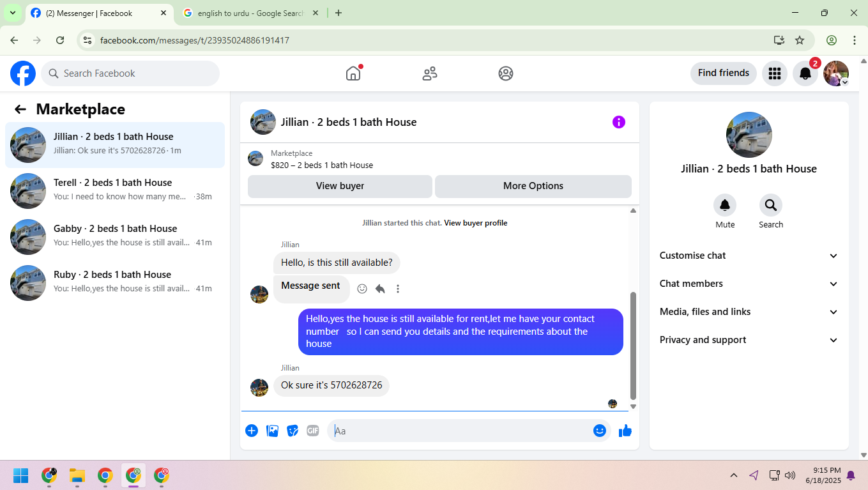Install app icon in the address bar

[x=779, y=40]
